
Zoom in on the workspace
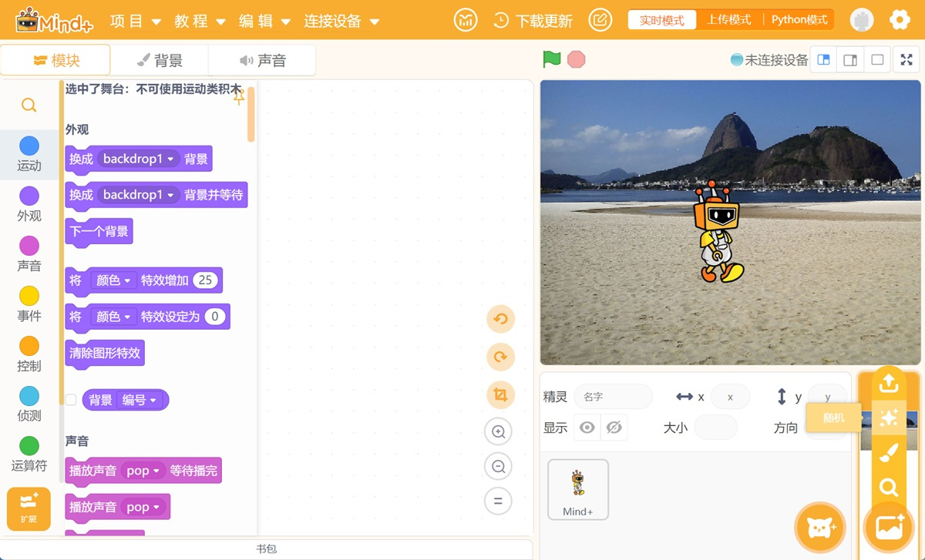coord(498,432)
